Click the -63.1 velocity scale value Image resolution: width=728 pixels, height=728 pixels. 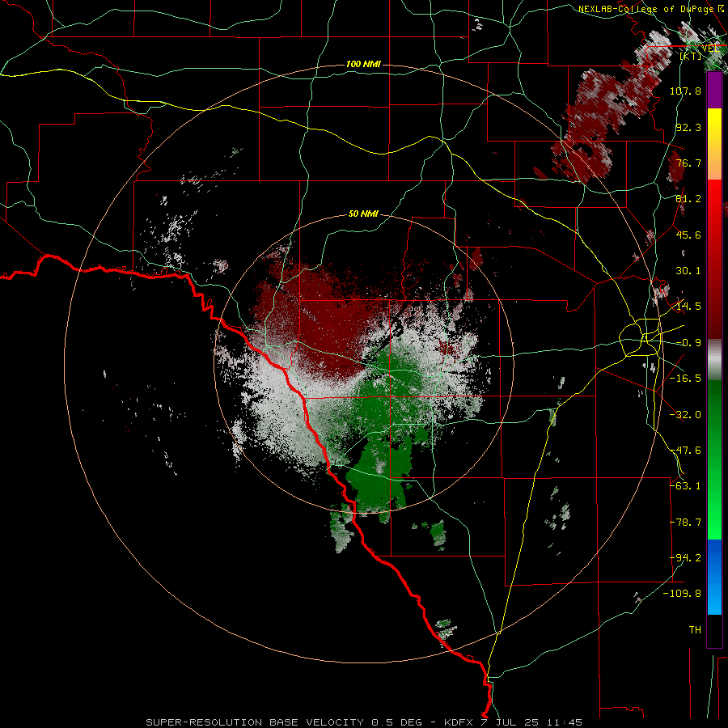click(685, 486)
